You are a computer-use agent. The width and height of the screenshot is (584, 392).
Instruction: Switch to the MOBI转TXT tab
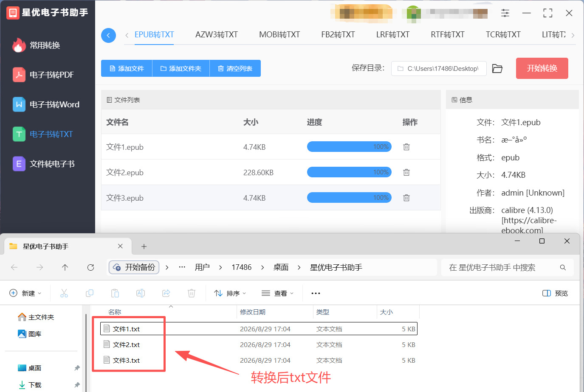click(x=279, y=35)
